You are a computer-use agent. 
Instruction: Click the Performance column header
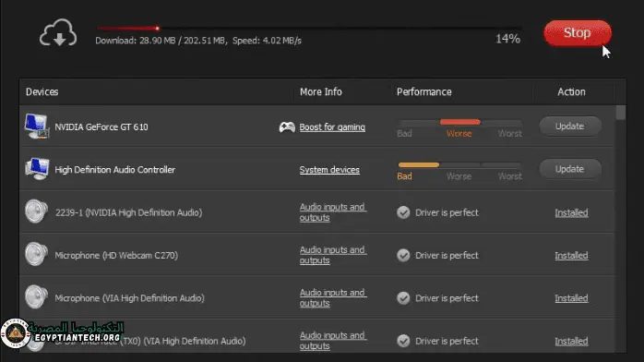click(x=423, y=91)
